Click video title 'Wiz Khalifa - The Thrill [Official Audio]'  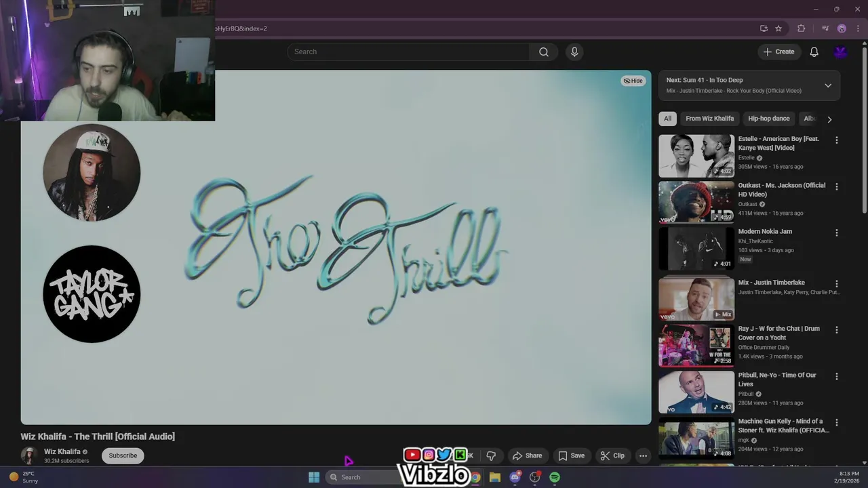pos(98,436)
